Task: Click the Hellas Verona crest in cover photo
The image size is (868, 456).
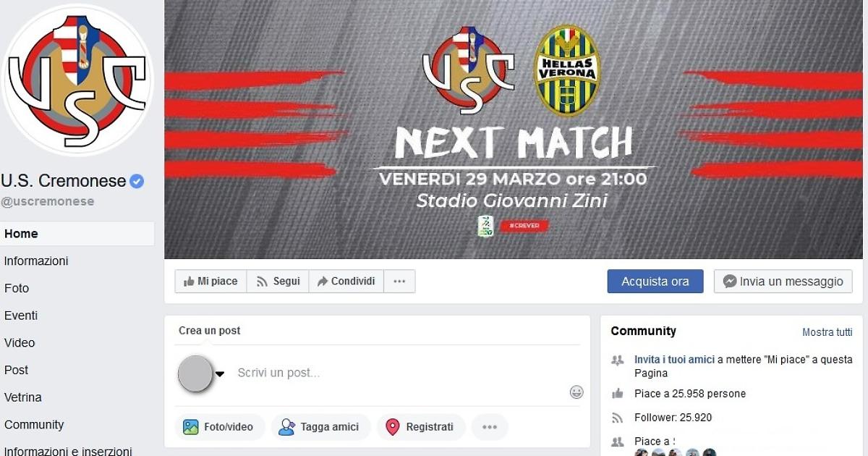Action: (x=567, y=70)
